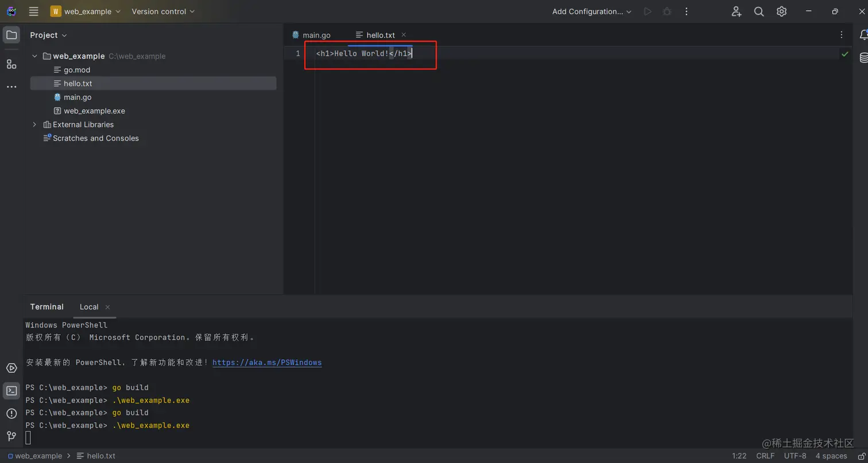The height and width of the screenshot is (463, 868).
Task: Click the Debug bug icon
Action: (667, 11)
